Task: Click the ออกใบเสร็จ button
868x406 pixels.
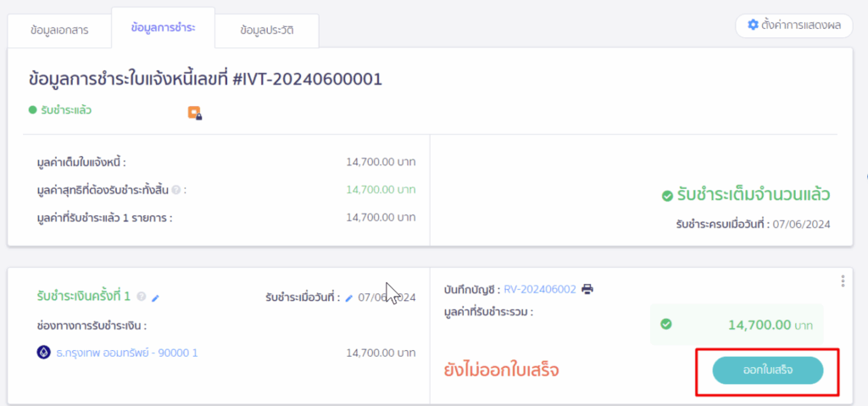Action: [767, 370]
